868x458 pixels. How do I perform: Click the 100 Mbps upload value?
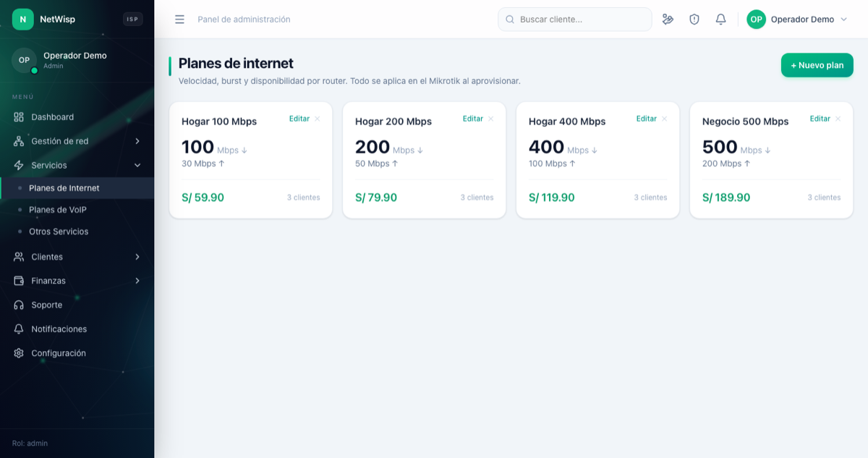click(553, 164)
